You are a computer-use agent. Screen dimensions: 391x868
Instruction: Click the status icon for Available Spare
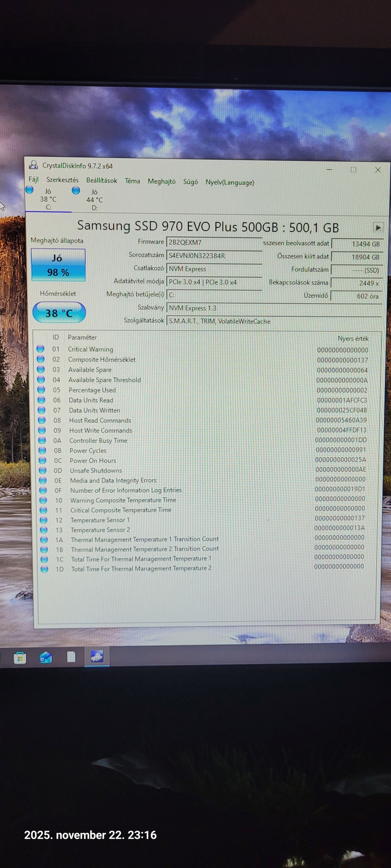pyautogui.click(x=41, y=369)
